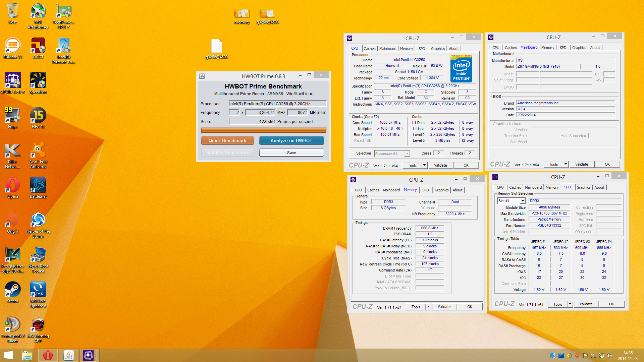Click the Windows Start button
The height and width of the screenshot is (362, 644).
point(8,355)
